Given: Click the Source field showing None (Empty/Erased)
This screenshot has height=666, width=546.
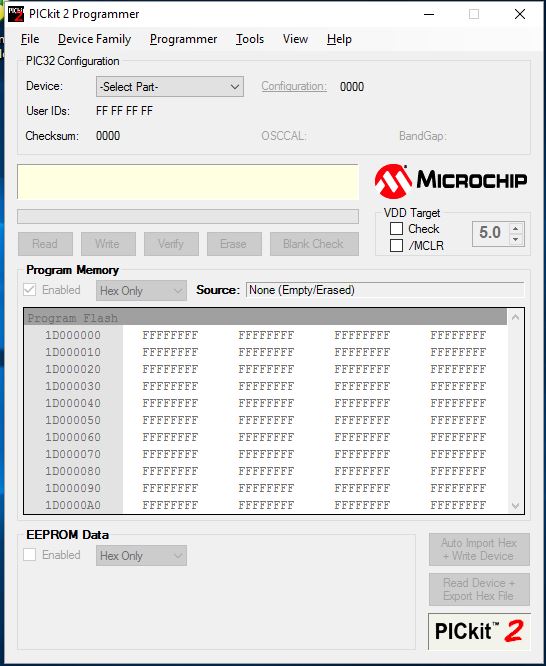Looking at the screenshot, I should [x=385, y=290].
